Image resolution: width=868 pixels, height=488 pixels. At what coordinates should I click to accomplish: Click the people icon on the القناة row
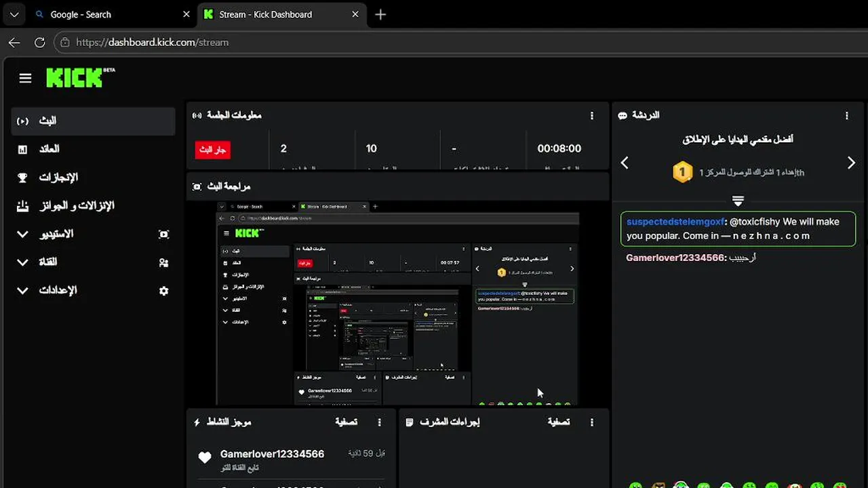coord(163,262)
